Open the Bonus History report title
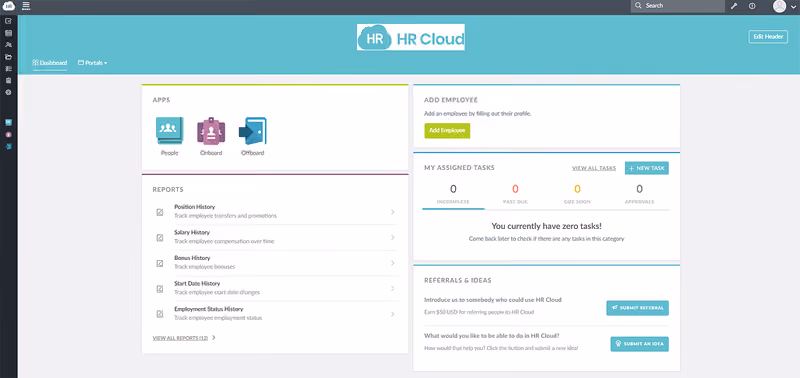 coord(192,258)
